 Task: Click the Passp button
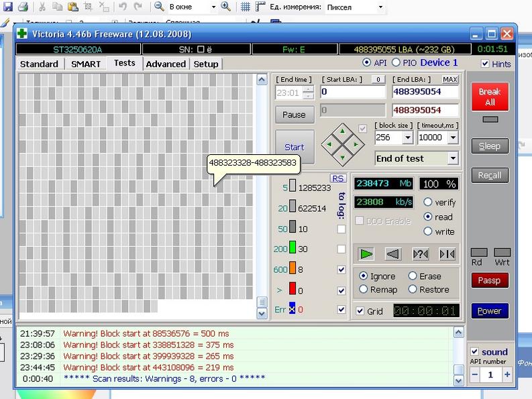[x=490, y=280]
